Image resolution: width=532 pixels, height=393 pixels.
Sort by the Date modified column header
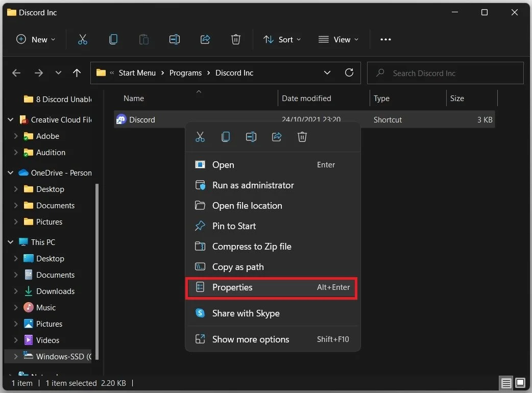click(324, 99)
